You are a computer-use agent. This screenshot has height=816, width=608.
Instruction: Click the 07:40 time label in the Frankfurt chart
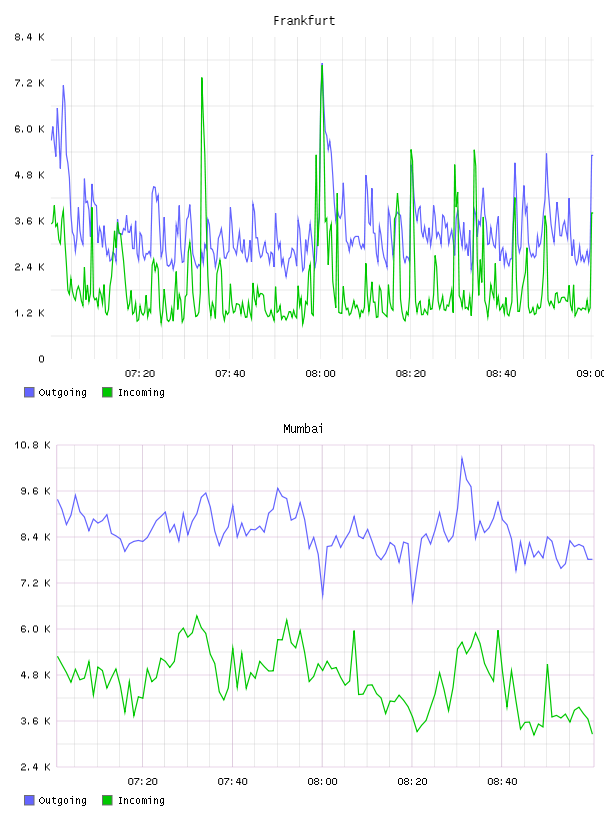230,374
